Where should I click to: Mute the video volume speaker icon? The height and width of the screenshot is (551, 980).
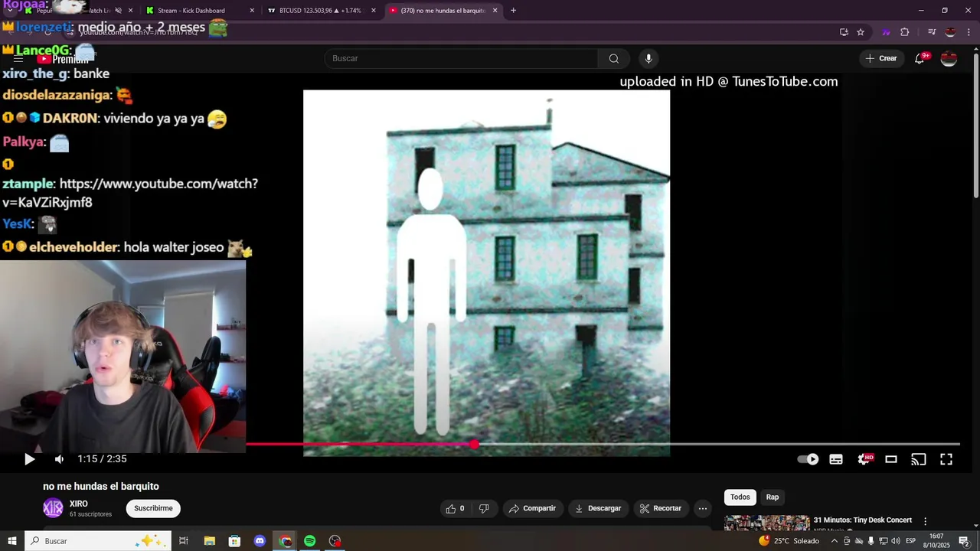[59, 459]
